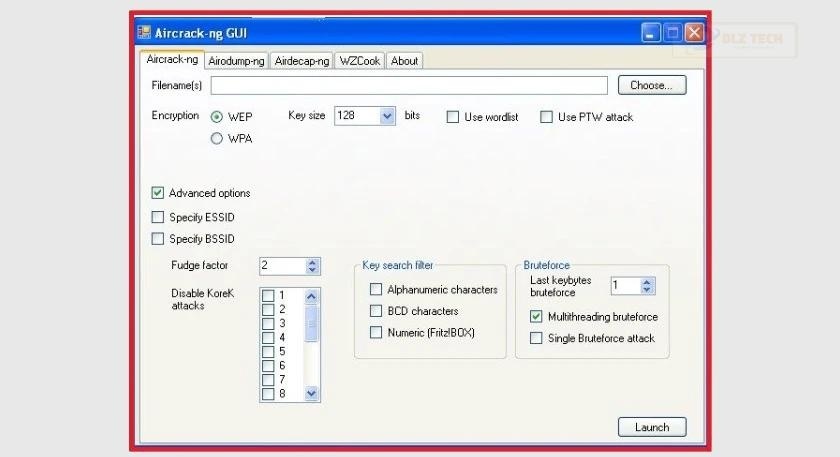Tick the Specify BSSID checkbox
The width and height of the screenshot is (840, 457).
(158, 239)
